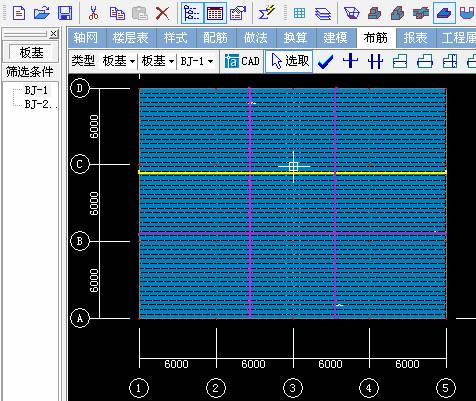The image size is (476, 401).
Task: Select the yellow highlighted rebar line
Action: click(292, 173)
